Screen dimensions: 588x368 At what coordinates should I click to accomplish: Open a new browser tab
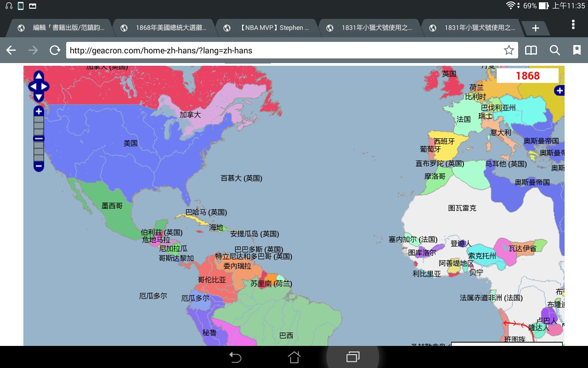(535, 28)
